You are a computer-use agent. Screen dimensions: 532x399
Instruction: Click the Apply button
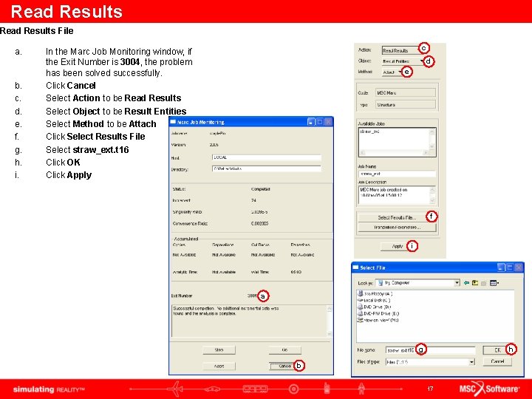398,246
